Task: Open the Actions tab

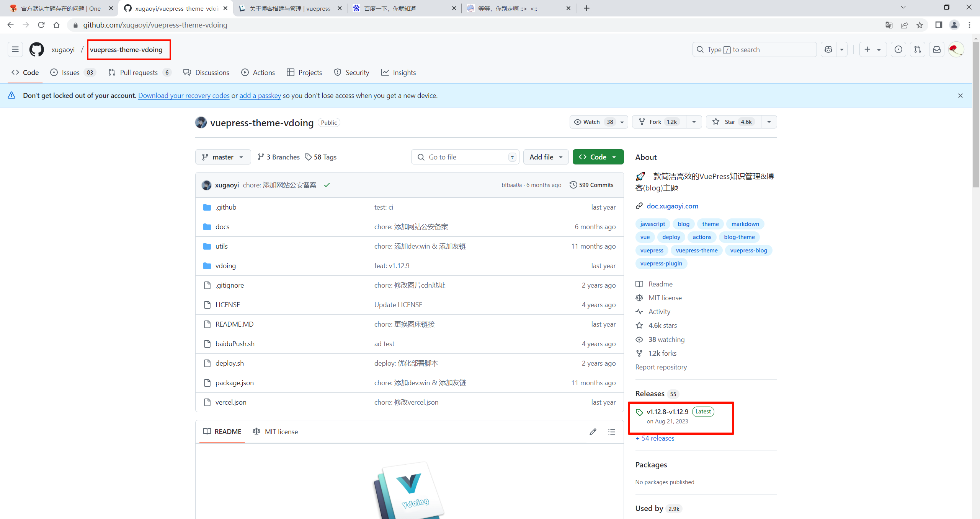Action: pyautogui.click(x=258, y=72)
